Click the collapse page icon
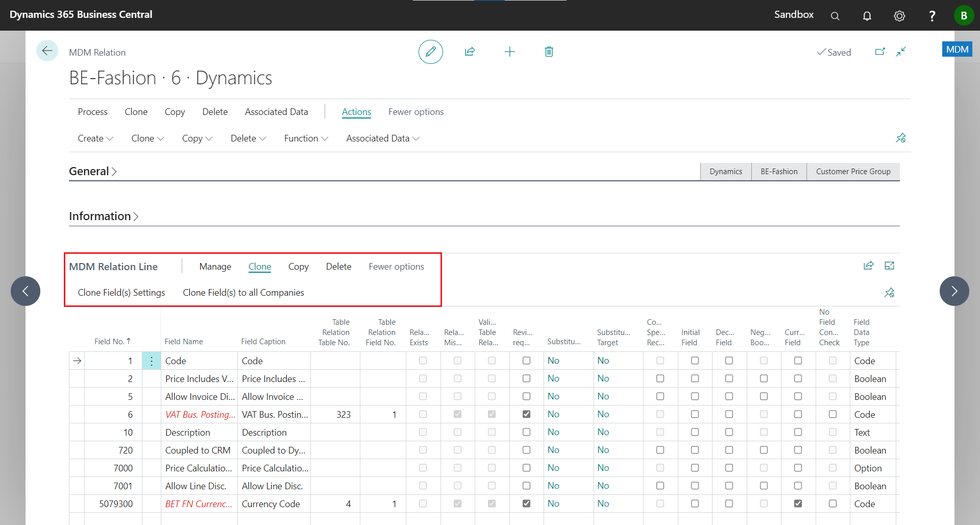Viewport: 980px width, 525px height. tap(901, 52)
